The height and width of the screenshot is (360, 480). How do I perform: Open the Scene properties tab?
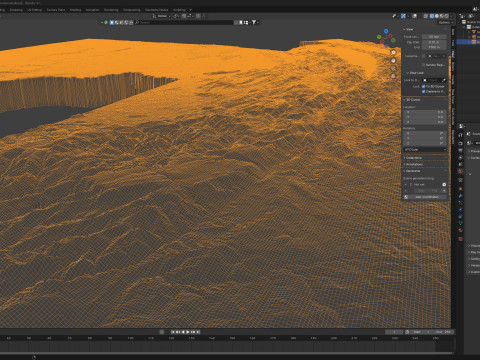coord(460,164)
